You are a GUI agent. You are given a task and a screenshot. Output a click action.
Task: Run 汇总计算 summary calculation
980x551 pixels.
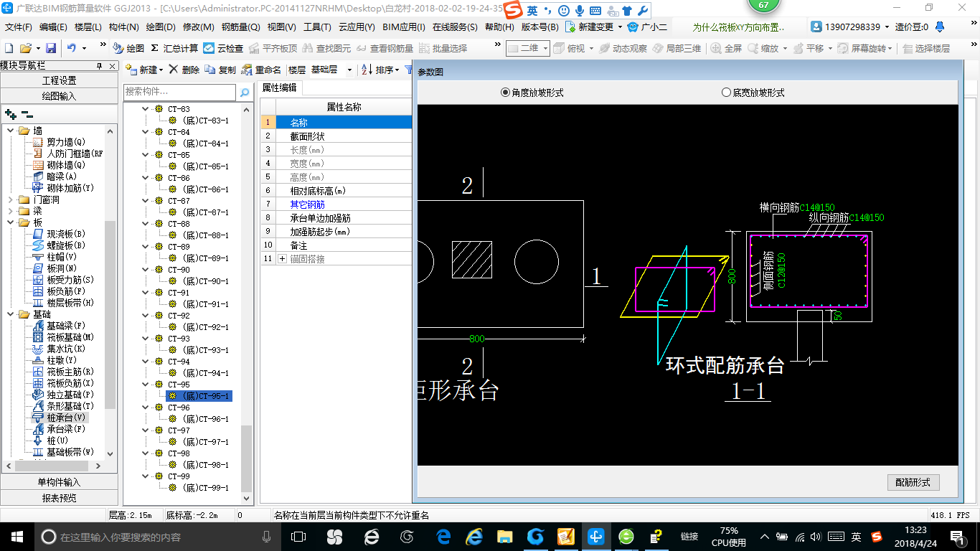174,48
